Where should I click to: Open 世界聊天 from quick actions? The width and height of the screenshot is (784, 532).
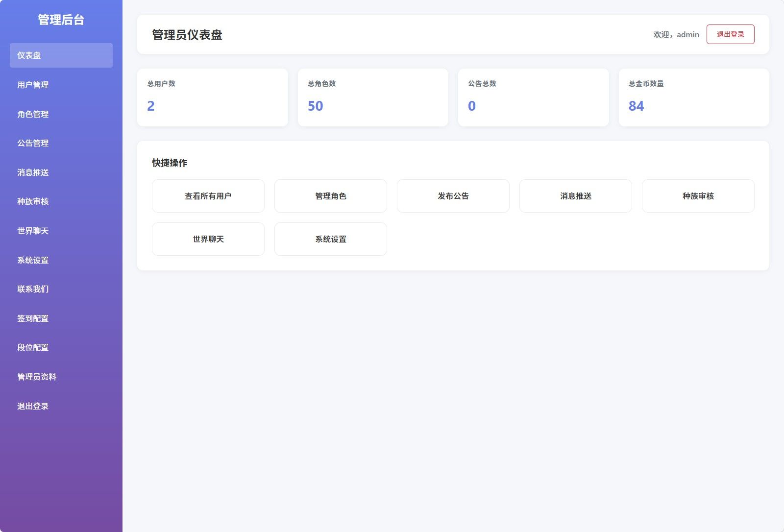208,239
